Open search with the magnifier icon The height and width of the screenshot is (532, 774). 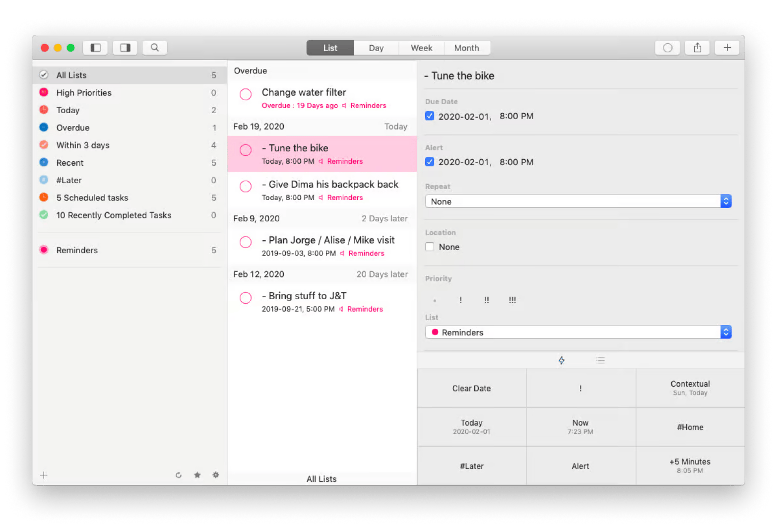coord(155,48)
